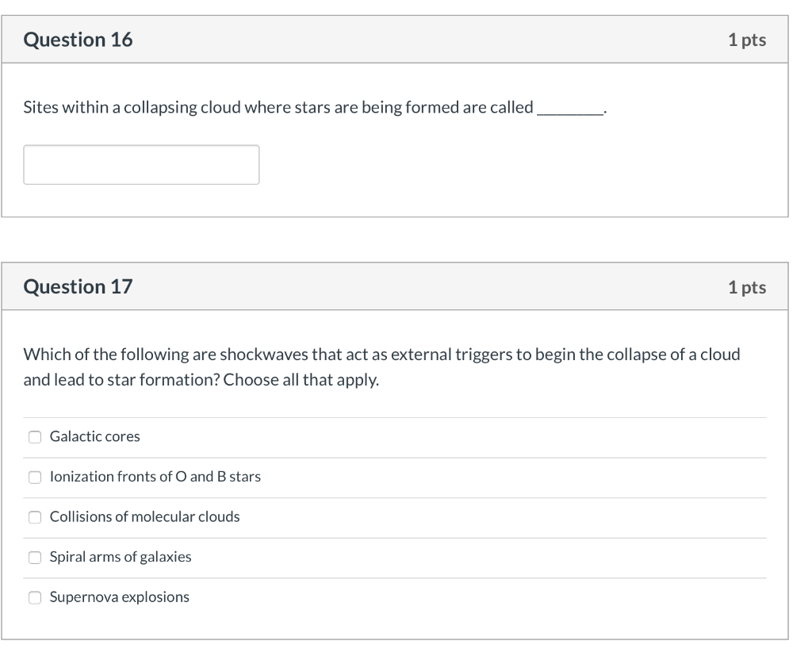Check the Galactic cores checkbox
The height and width of the screenshot is (660, 812).
[x=35, y=436]
